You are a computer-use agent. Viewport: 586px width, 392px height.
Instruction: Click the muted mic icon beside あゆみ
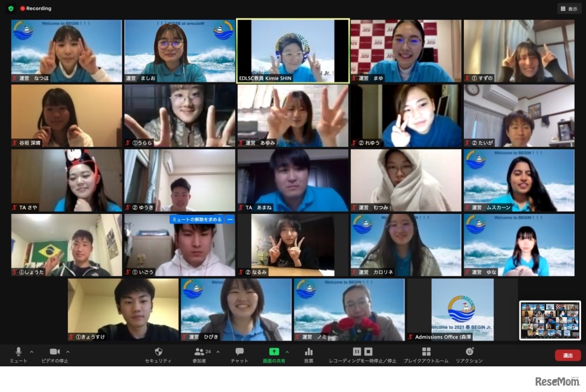click(241, 143)
